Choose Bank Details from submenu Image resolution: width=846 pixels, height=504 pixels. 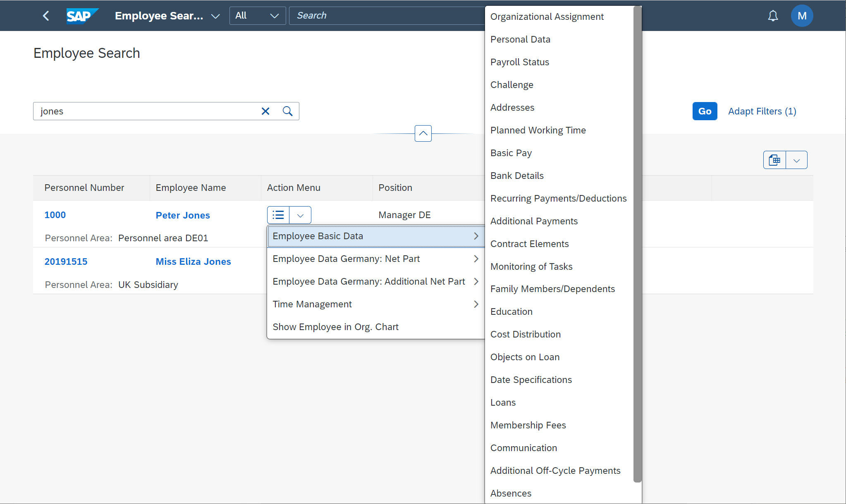point(517,176)
